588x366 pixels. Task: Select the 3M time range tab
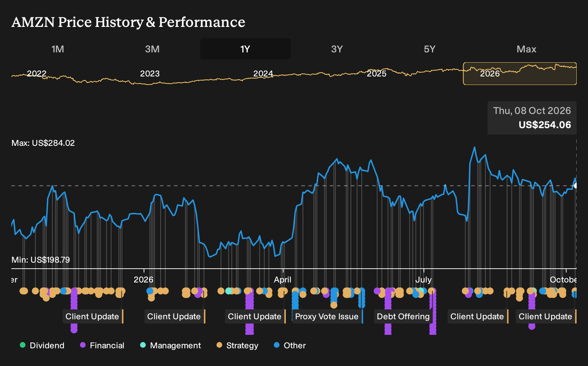click(x=152, y=49)
